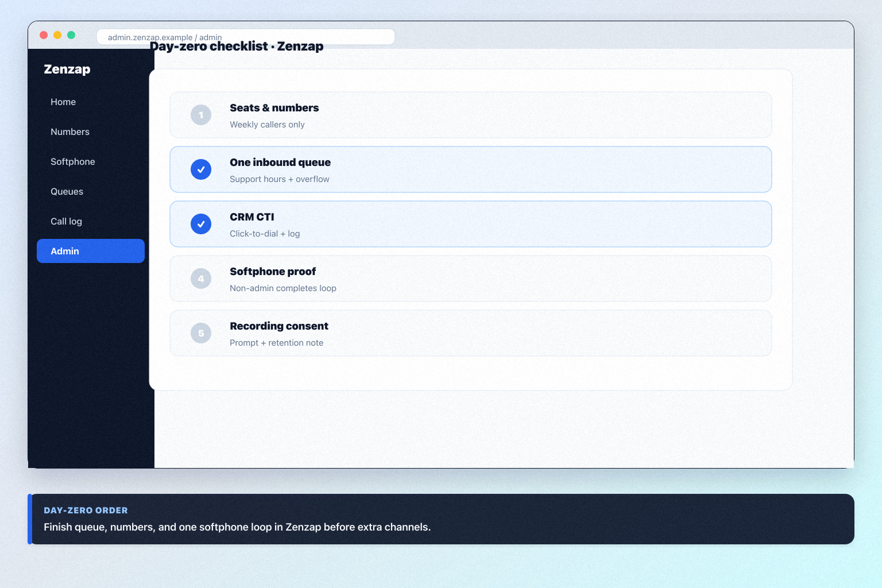
Task: Minimize the window with yellow button
Action: (57, 35)
